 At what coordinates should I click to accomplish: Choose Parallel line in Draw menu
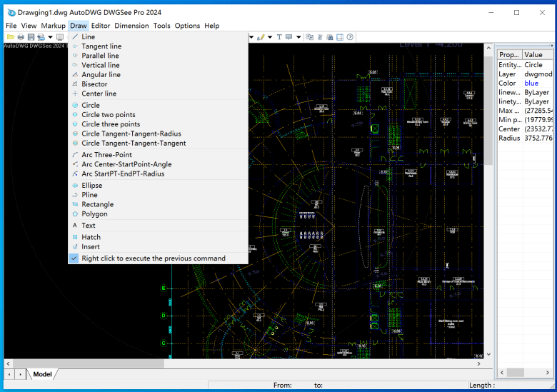[158, 56]
